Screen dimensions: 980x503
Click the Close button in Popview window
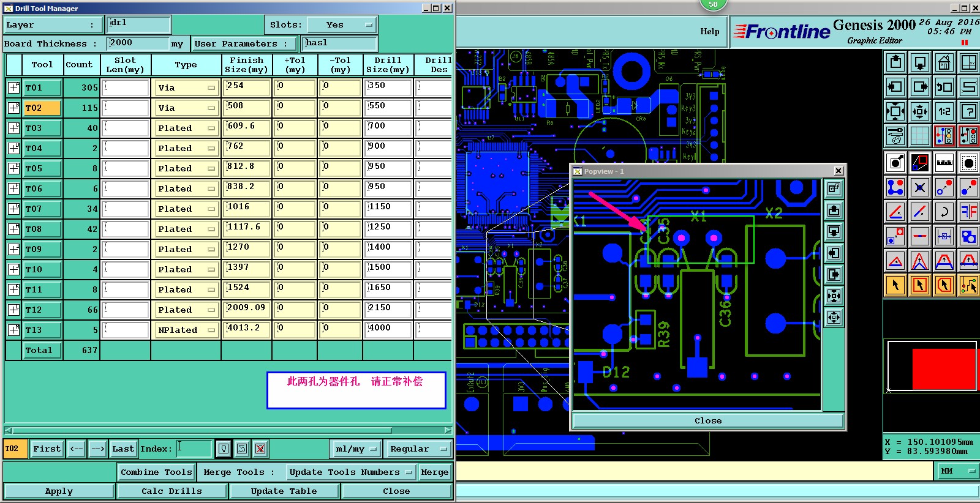click(x=708, y=420)
